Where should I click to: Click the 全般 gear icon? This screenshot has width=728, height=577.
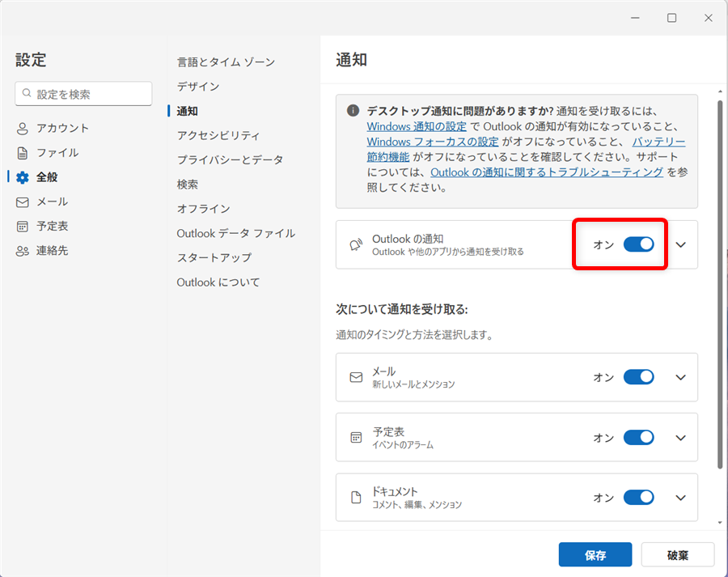(23, 177)
